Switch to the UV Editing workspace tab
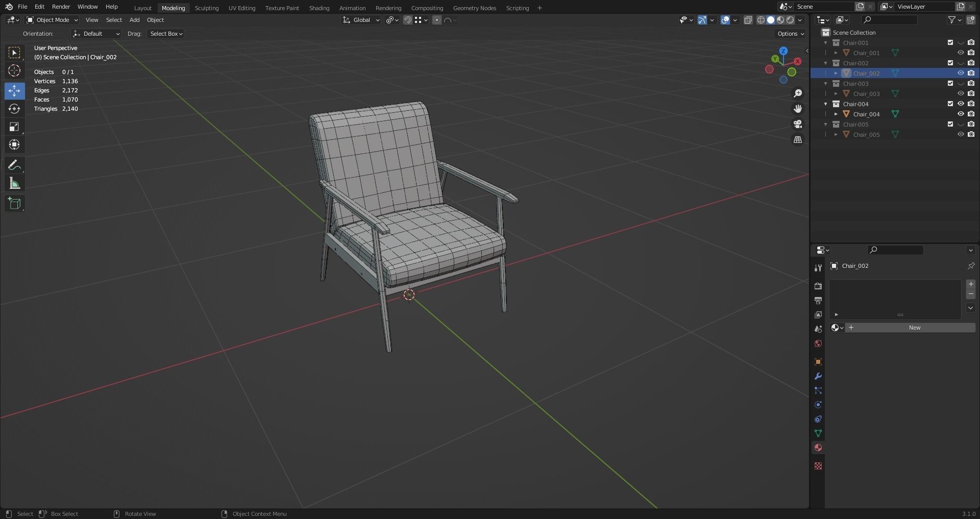Viewport: 980px width, 519px height. [242, 8]
